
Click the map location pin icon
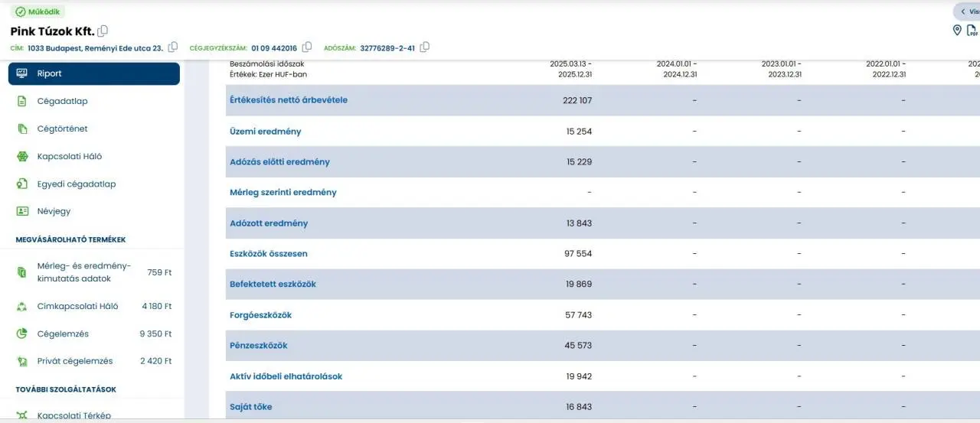pos(957,30)
